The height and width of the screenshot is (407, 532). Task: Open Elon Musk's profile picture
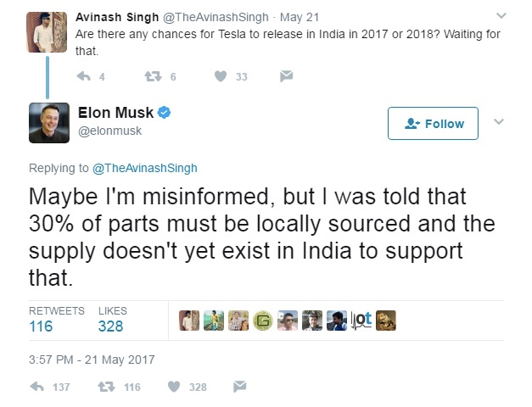pos(49,123)
